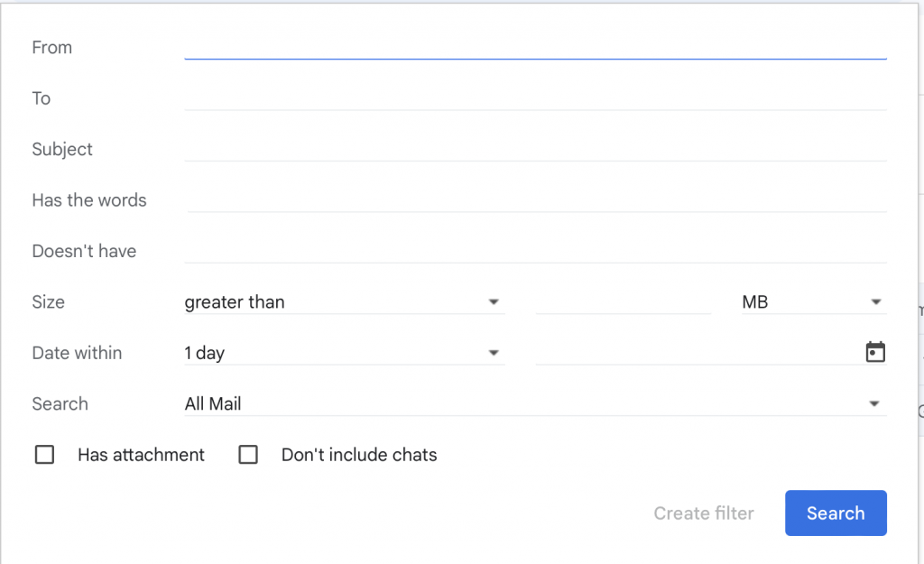The image size is (924, 564).
Task: Click the Date within dropdown arrow
Action: tap(494, 353)
